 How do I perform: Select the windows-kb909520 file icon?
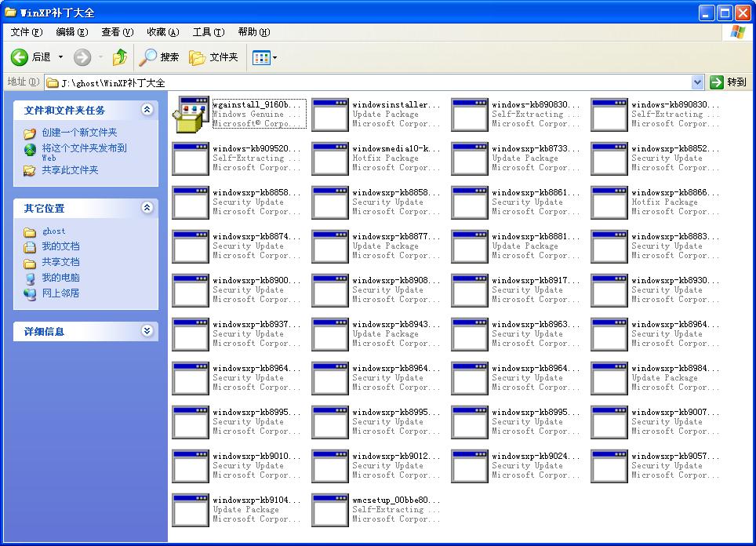click(191, 158)
